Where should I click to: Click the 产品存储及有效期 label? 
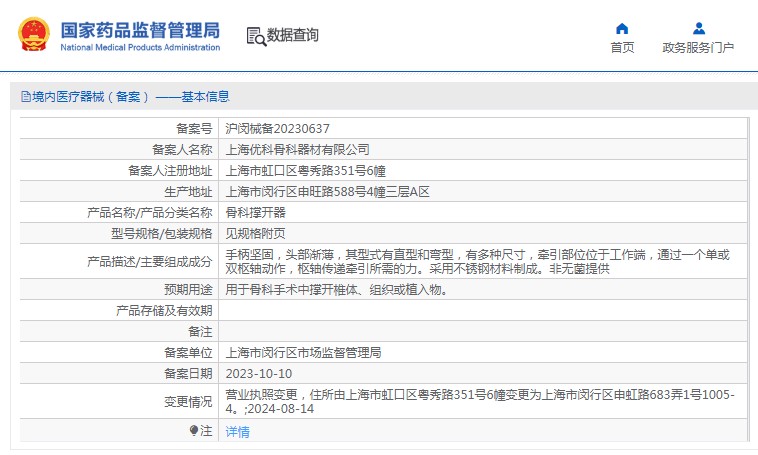164,310
